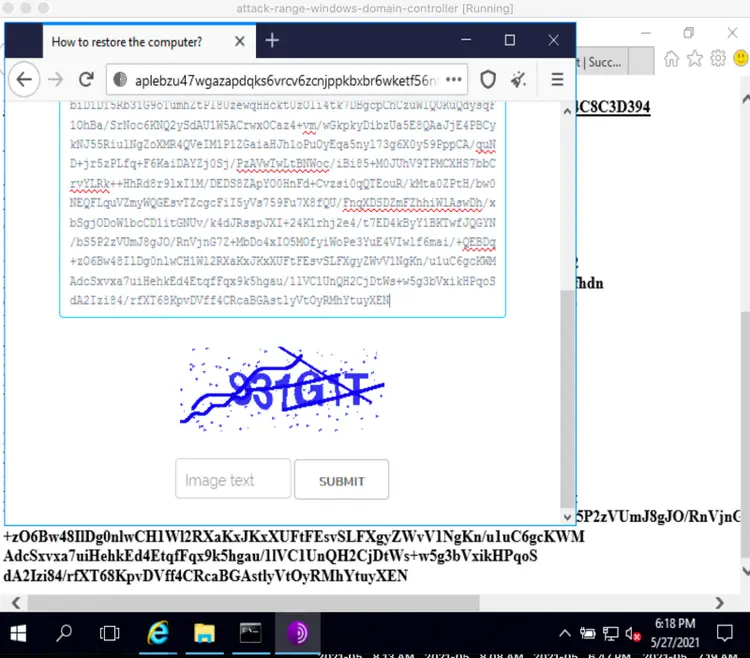This screenshot has height=658, width=750.
Task: Maximize the Tor Browser window
Action: 510,40
